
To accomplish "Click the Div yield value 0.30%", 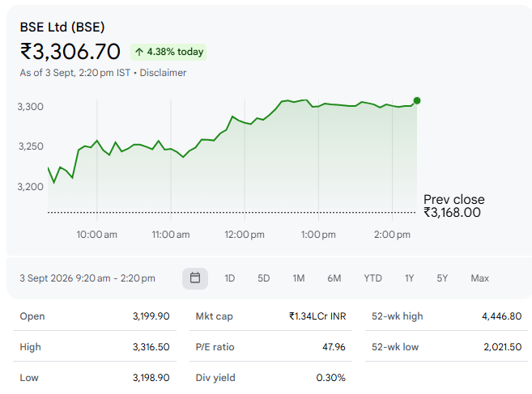I will [x=331, y=378].
